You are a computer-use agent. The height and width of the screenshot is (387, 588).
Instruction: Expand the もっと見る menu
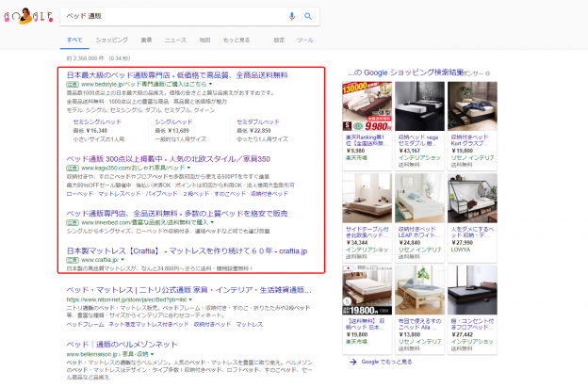coord(237,40)
